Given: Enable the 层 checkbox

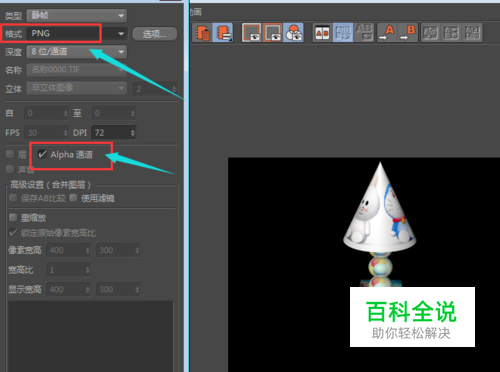Looking at the screenshot, I should click(10, 154).
